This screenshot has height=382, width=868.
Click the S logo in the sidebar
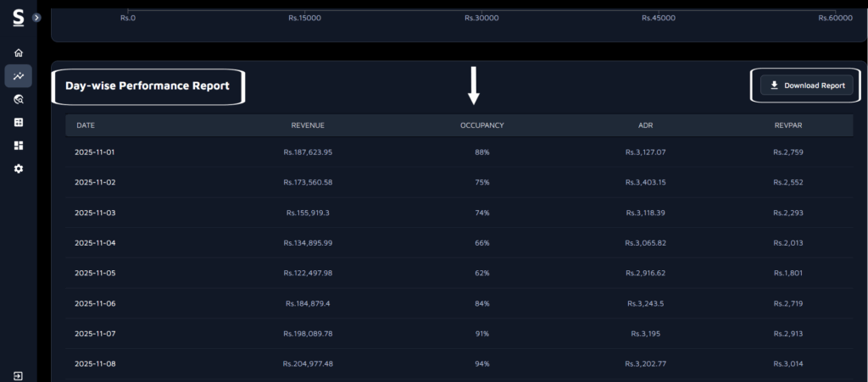pos(18,17)
